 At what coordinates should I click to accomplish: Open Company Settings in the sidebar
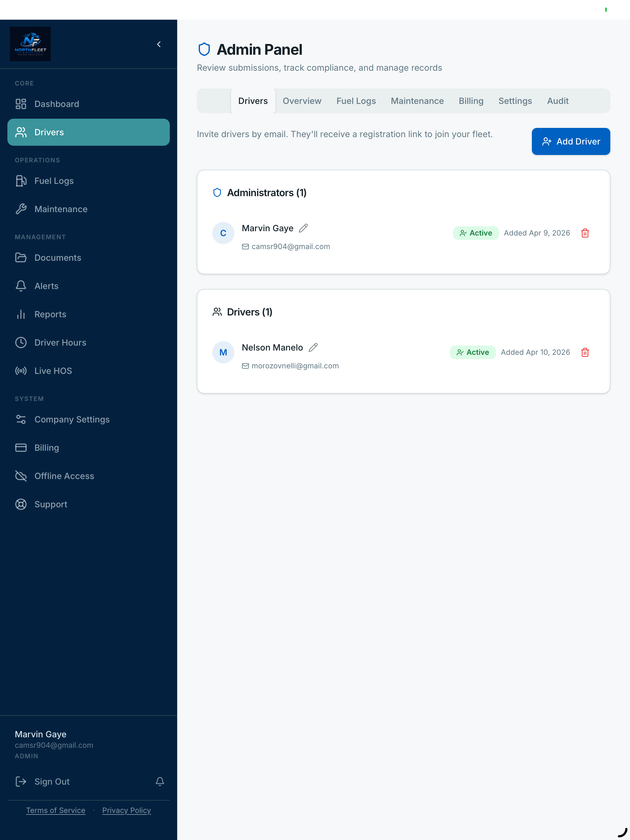click(x=89, y=420)
